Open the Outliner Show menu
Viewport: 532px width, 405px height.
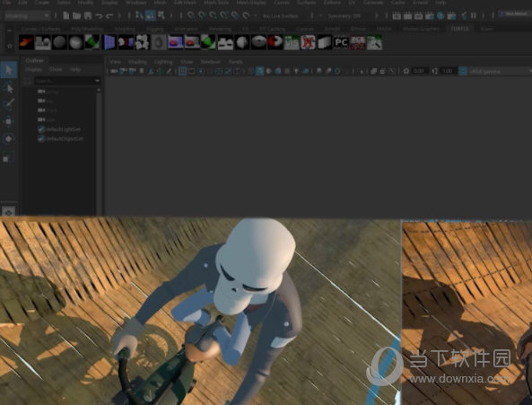pos(56,69)
